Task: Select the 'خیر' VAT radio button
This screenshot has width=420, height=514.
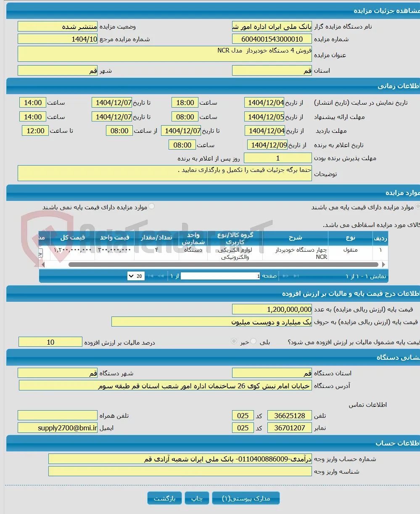Action: 234,342
